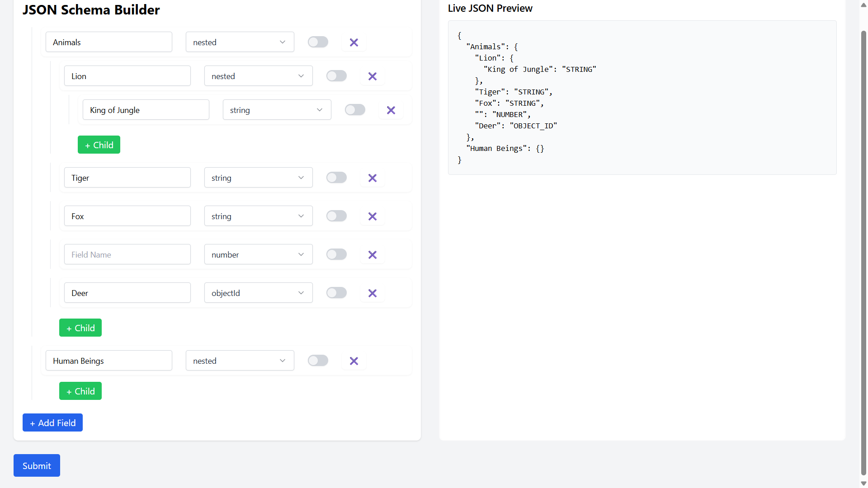The width and height of the screenshot is (868, 488).
Task: Click the Fox field name input
Action: coord(127,216)
